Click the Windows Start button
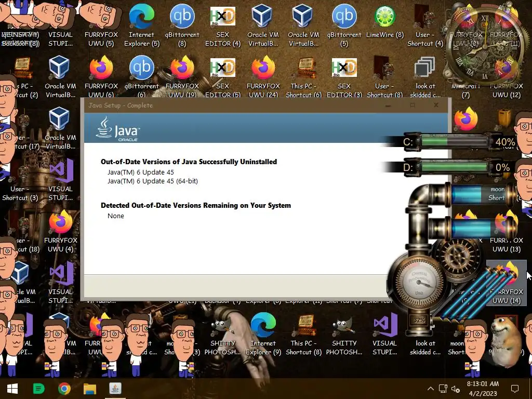This screenshot has height=399, width=532. click(12, 389)
